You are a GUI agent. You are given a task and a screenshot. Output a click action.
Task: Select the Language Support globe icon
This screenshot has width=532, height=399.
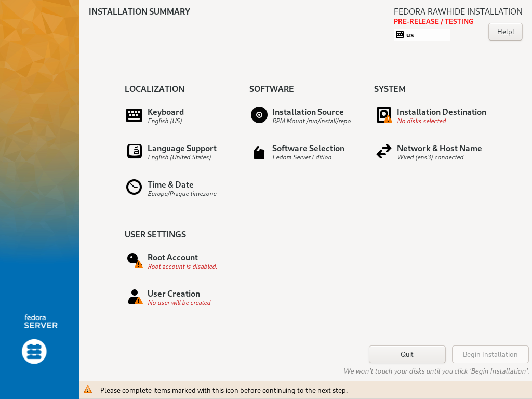(134, 151)
